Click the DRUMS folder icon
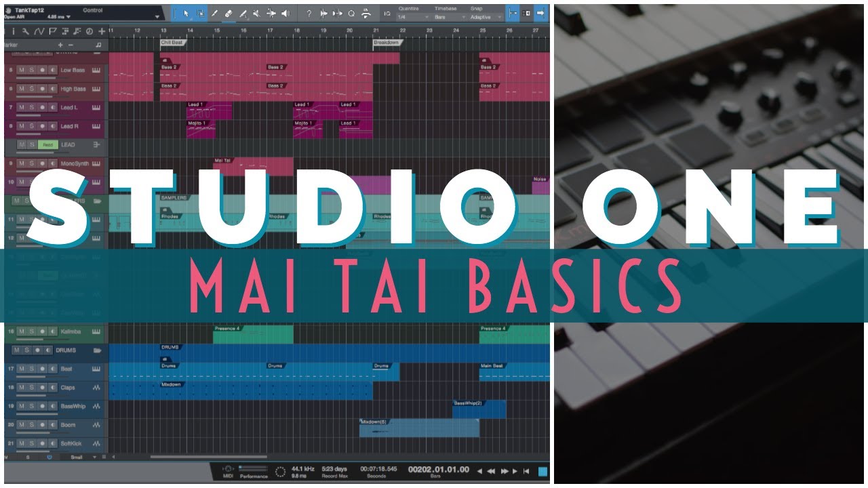The width and height of the screenshot is (868, 488). tap(97, 350)
